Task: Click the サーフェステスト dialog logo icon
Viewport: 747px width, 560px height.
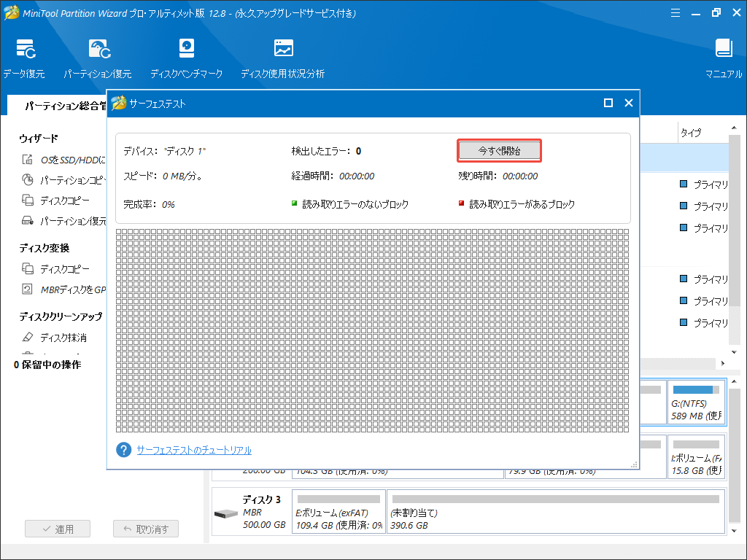Action: tap(119, 103)
